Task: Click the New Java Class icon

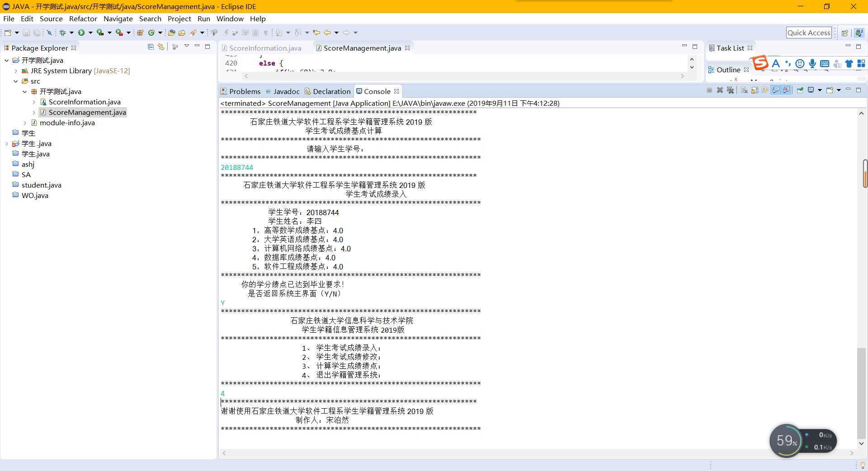Action: (151, 33)
